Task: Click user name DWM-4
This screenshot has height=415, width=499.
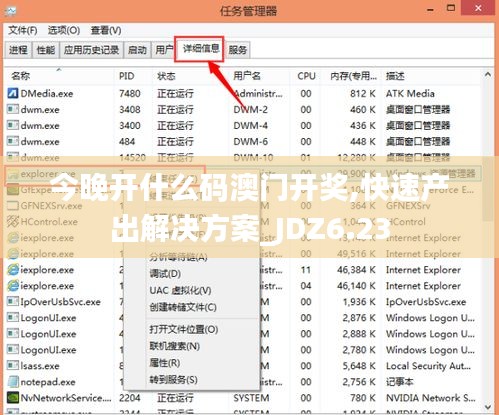Action: pos(250,126)
